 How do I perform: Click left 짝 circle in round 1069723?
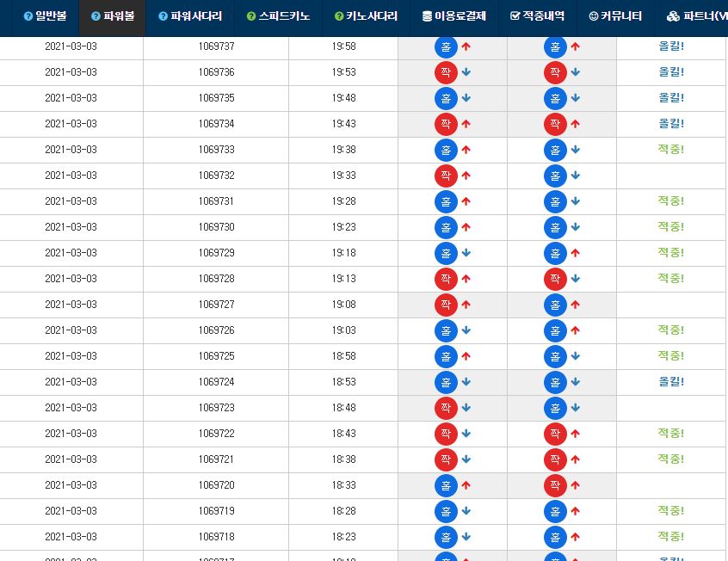click(x=446, y=408)
